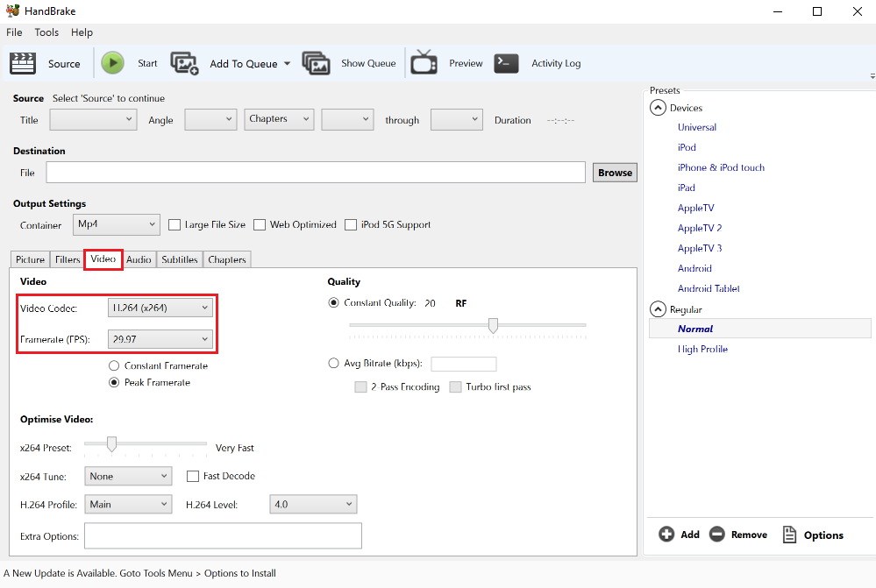The height and width of the screenshot is (588, 876).
Task: Enable the Large File Size checkbox
Action: (x=174, y=224)
